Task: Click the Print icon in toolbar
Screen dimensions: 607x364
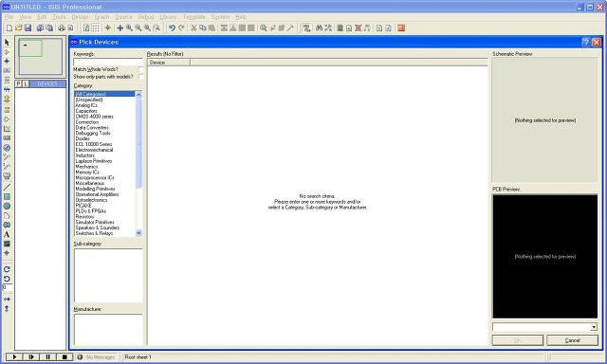Action: (62, 27)
